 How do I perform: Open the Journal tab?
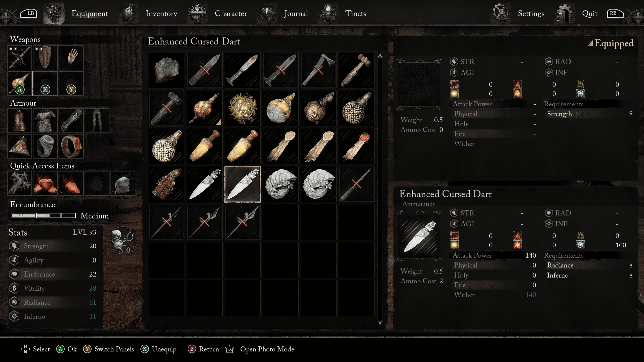tap(296, 13)
